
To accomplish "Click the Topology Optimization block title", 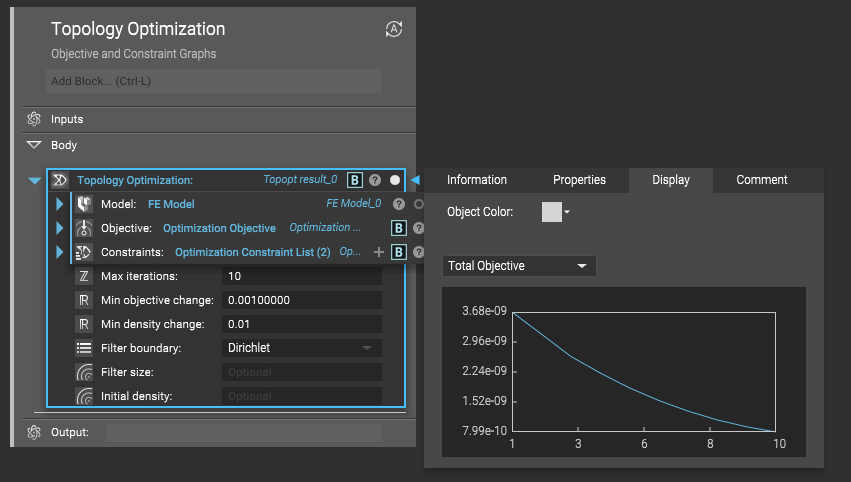I will click(135, 180).
